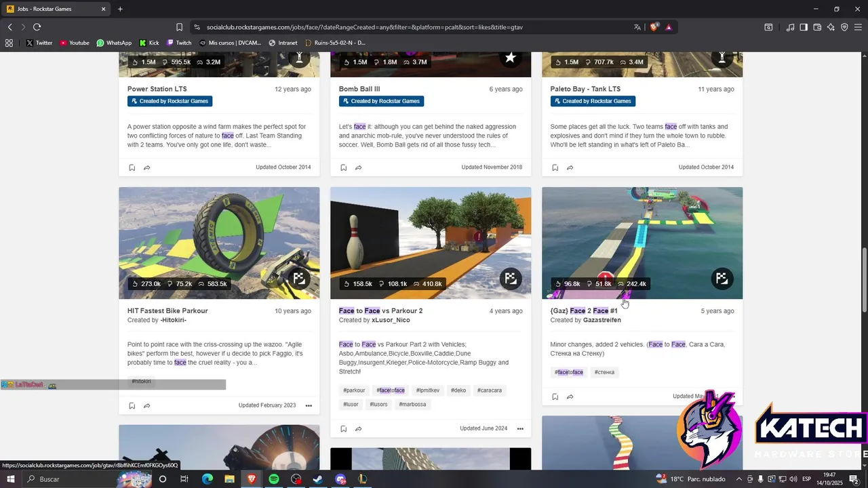The width and height of the screenshot is (868, 488).
Task: Click star icon on Bomb Ball III thumbnail
Action: point(511,58)
